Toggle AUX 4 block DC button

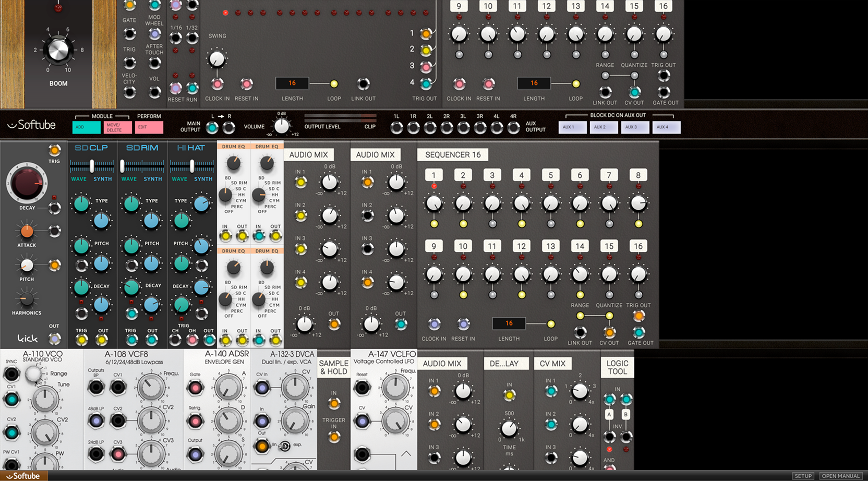pyautogui.click(x=667, y=127)
